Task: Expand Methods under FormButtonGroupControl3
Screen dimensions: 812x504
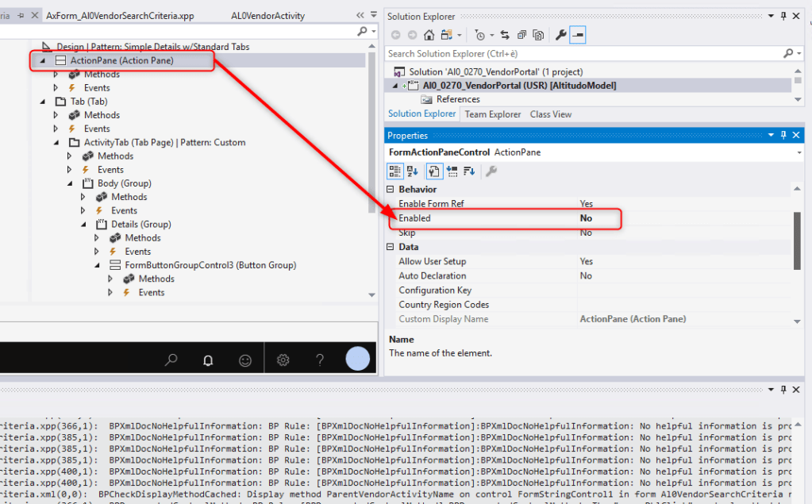Action: click(111, 279)
